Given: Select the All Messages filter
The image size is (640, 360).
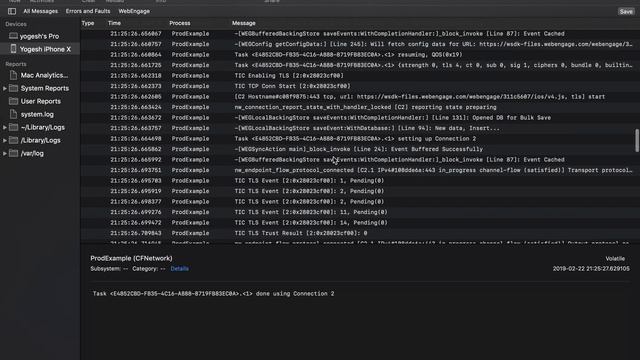Looking at the screenshot, I should click(40, 11).
